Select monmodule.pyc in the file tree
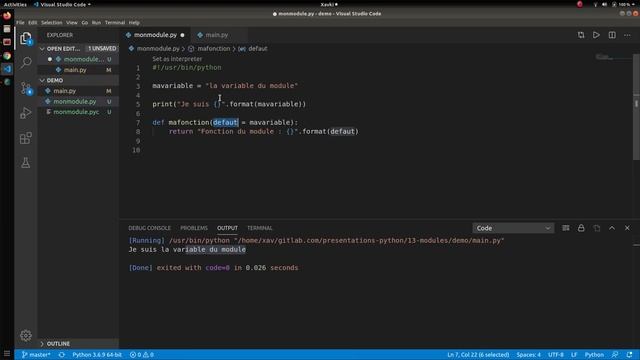 coord(76,112)
